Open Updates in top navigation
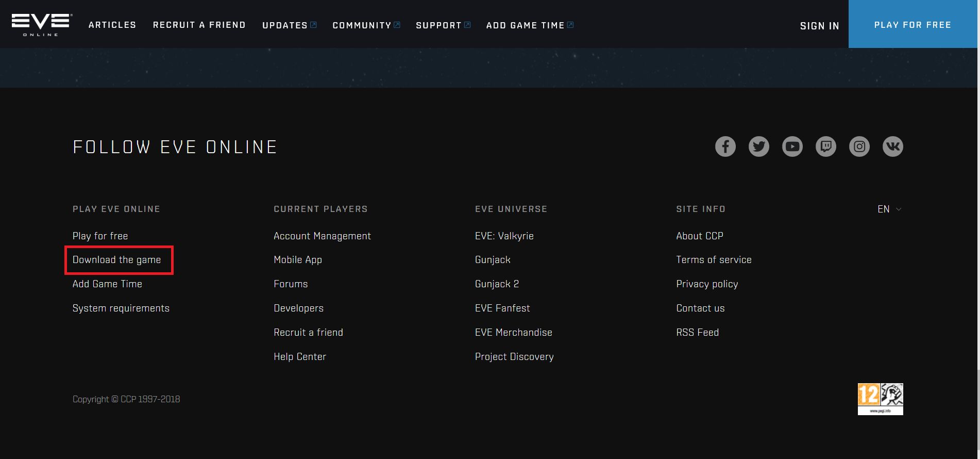Screen dimensions: 980x459 tap(290, 25)
